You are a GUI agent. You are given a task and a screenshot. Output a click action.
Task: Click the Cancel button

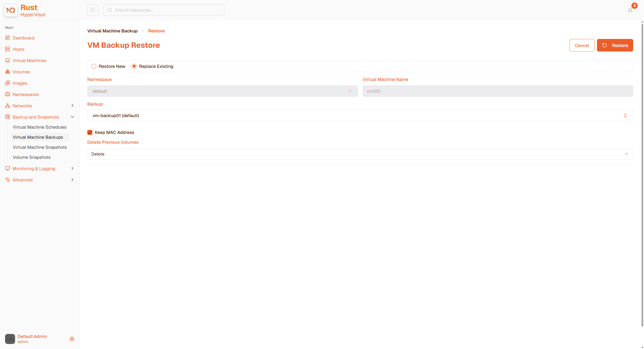pos(582,45)
